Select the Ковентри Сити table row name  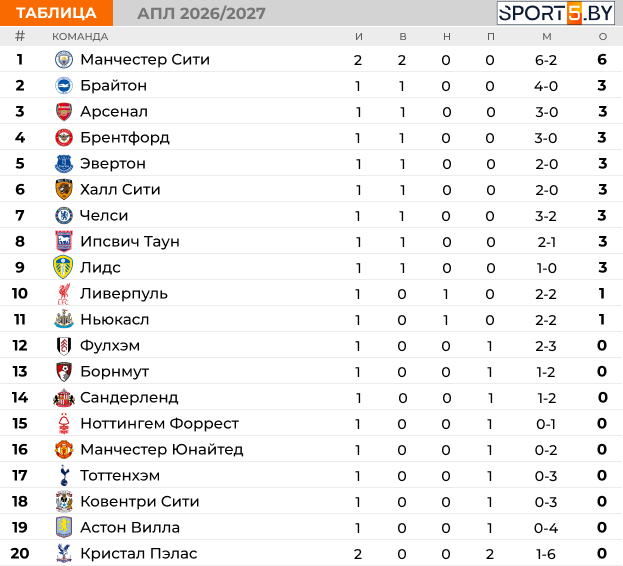point(139,502)
